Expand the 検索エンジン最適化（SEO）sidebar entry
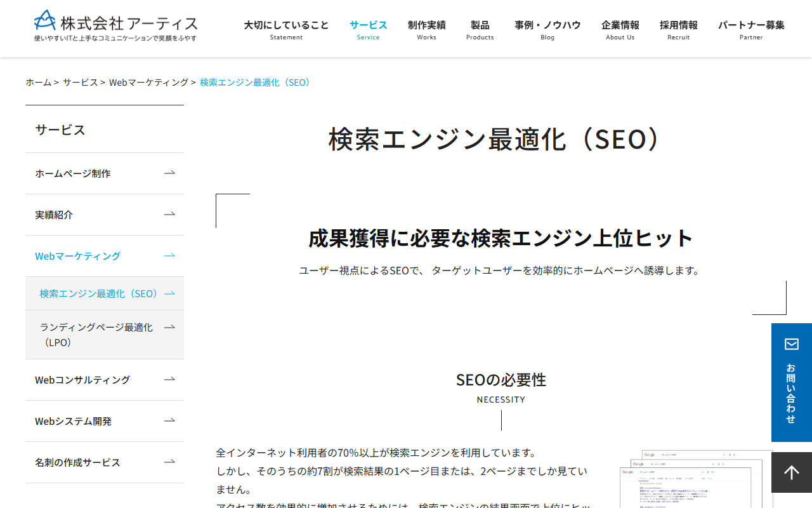812x508 pixels. 98,293
